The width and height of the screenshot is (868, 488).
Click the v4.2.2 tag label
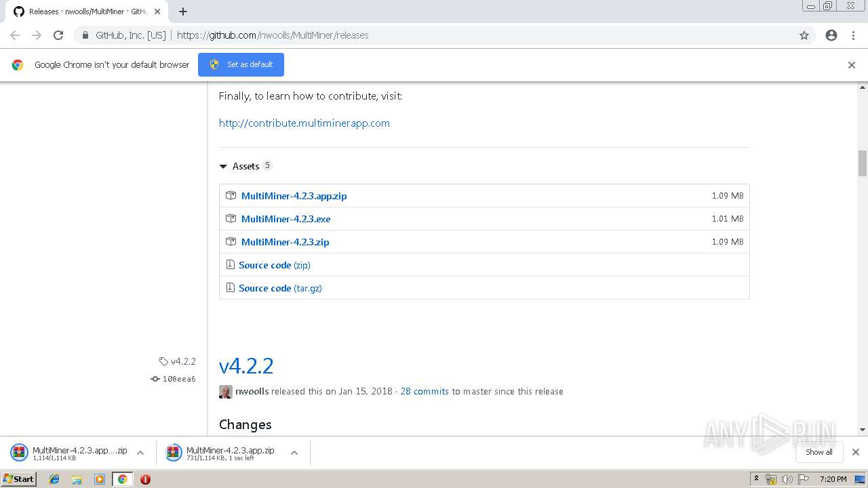coord(178,361)
